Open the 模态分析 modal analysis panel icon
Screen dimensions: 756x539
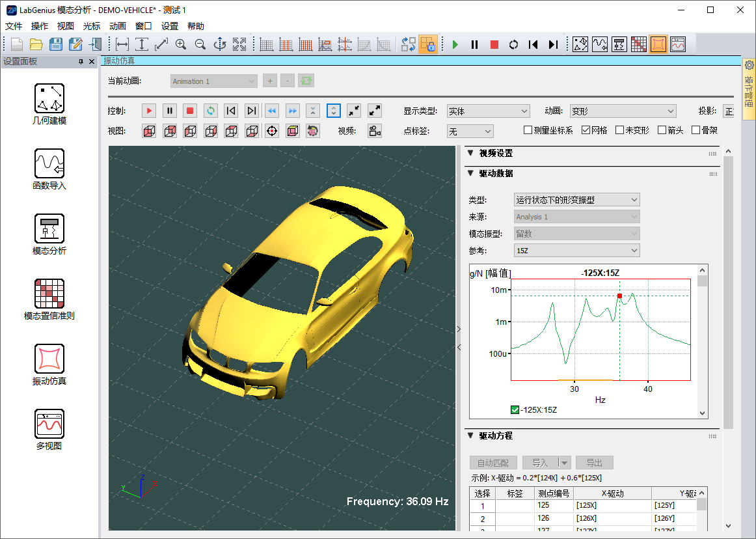(49, 228)
